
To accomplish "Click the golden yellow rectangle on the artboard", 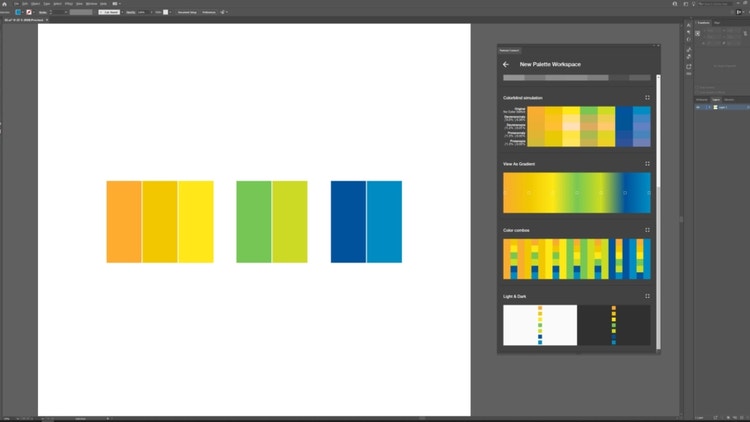I will [x=160, y=222].
